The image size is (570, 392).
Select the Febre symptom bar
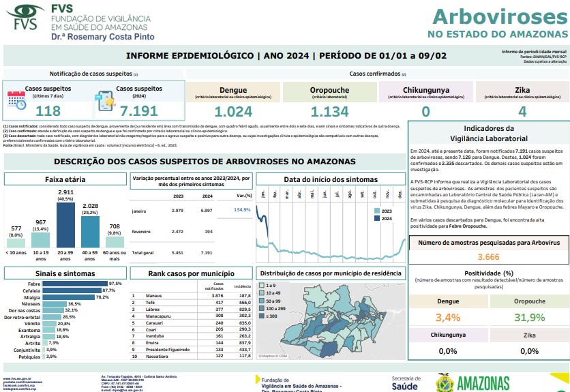coord(76,283)
